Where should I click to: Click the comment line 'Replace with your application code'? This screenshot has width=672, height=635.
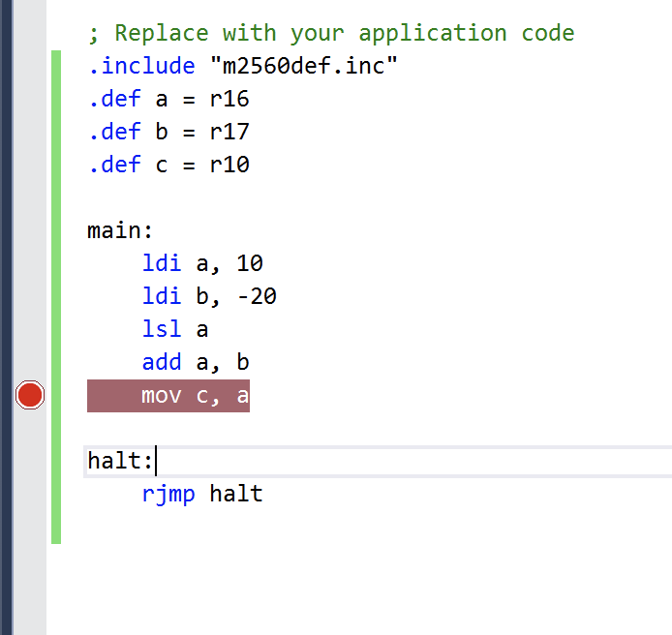[x=331, y=33]
